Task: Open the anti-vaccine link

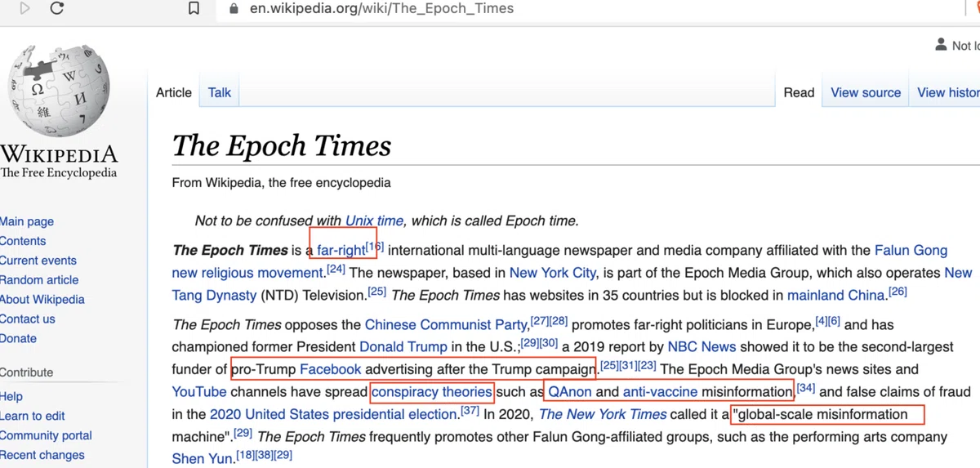Action: [660, 392]
